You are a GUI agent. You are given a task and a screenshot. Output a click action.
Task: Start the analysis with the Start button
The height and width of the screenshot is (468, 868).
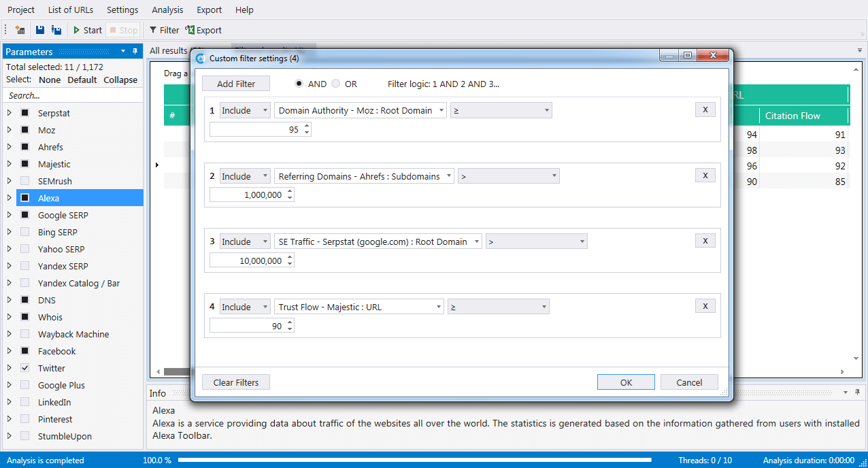click(x=87, y=30)
